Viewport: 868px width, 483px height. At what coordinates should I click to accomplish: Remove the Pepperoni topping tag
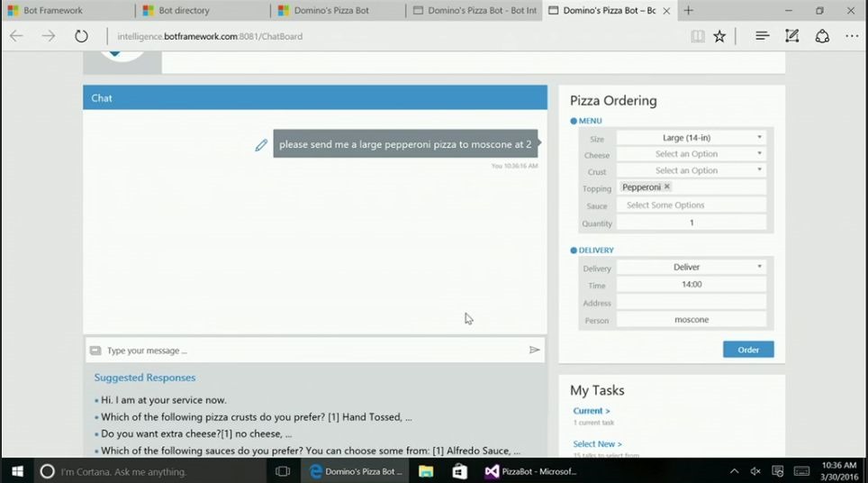click(667, 187)
